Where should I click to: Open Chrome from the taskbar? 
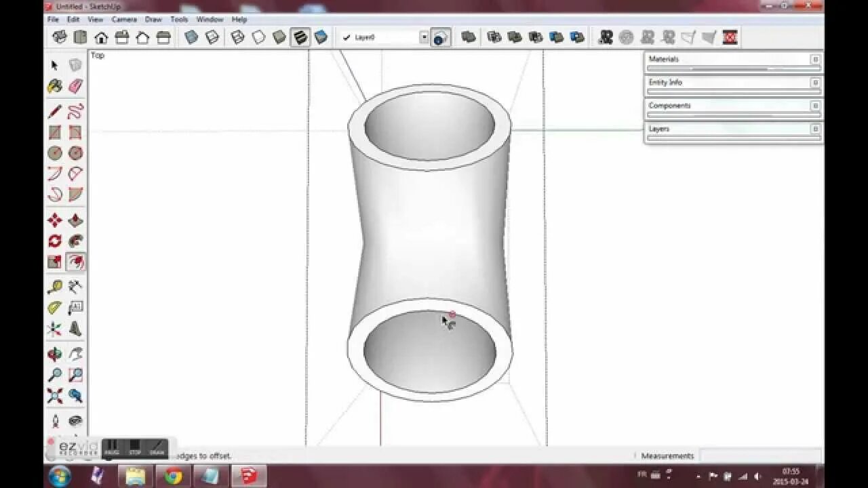[173, 476]
